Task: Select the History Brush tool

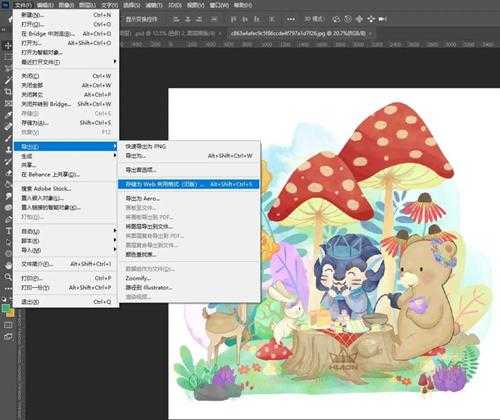Action: [x=7, y=161]
